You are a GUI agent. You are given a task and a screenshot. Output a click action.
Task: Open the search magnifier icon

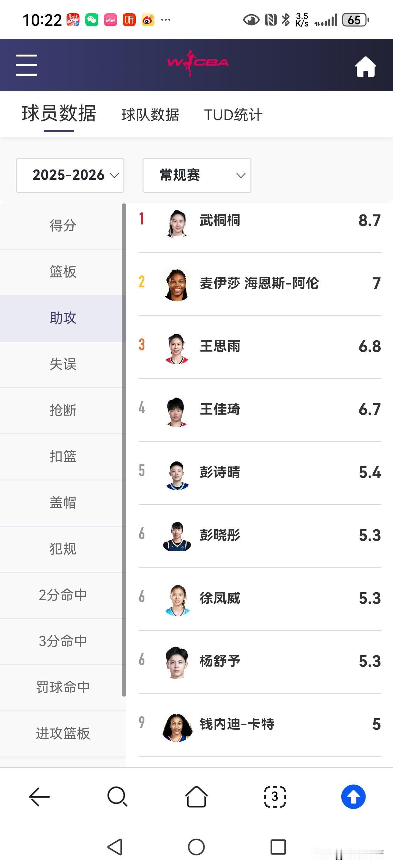point(116,796)
